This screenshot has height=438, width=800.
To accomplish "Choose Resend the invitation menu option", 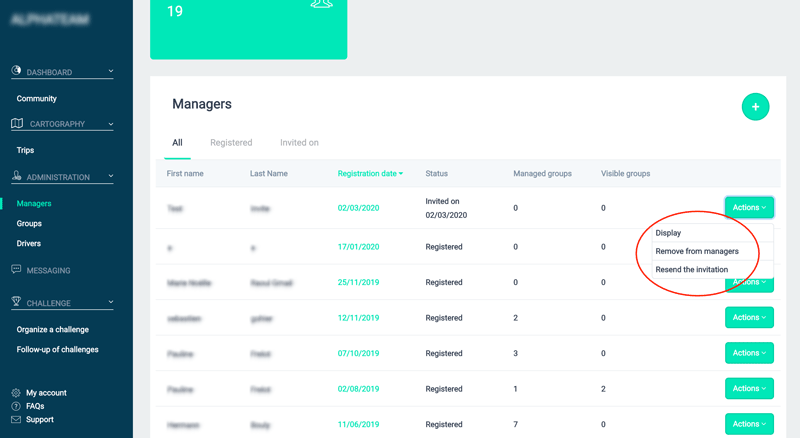I will click(692, 270).
